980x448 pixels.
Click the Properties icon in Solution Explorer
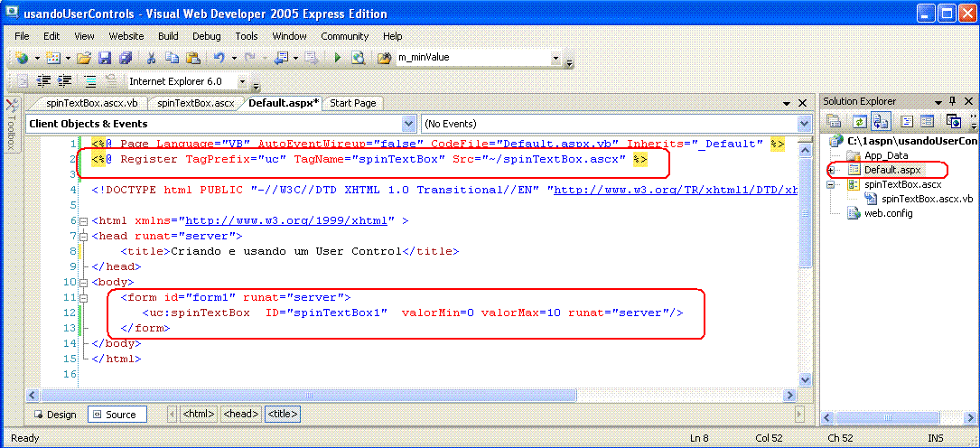click(834, 121)
